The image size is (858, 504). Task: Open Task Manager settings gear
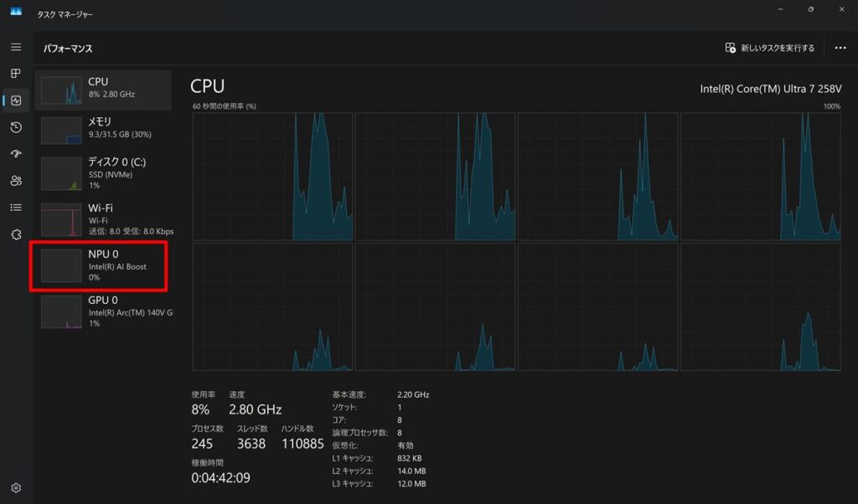(x=16, y=487)
